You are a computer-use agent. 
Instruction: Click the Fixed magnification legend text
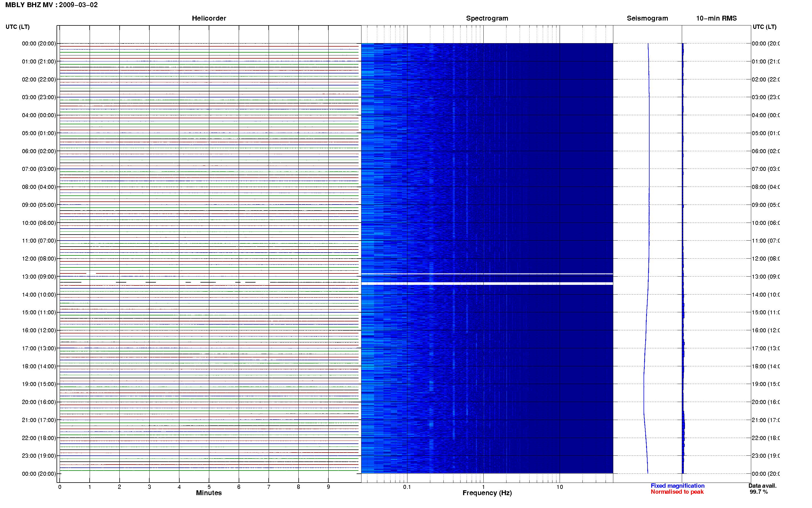point(678,486)
